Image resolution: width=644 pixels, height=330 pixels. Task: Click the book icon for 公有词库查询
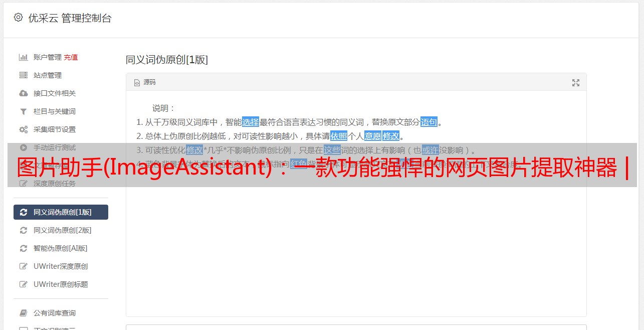23,313
